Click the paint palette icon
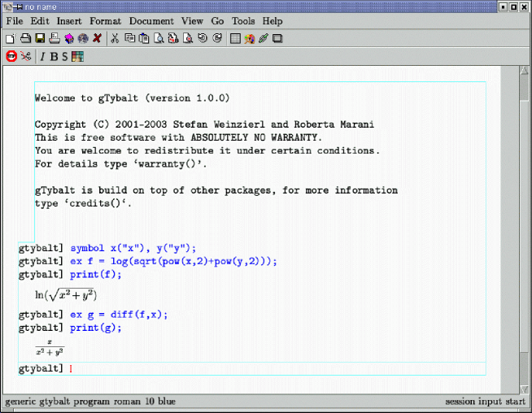The image size is (532, 413). pyautogui.click(x=250, y=38)
